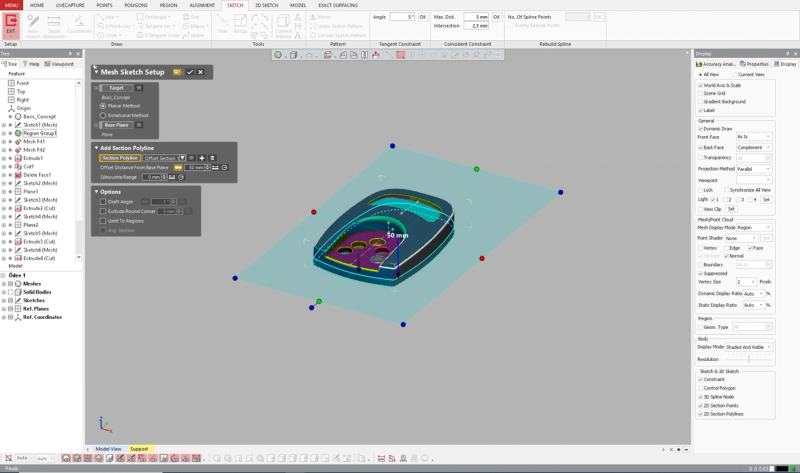Switch to the Properties panel tab
This screenshot has height=473, width=800.
(755, 64)
